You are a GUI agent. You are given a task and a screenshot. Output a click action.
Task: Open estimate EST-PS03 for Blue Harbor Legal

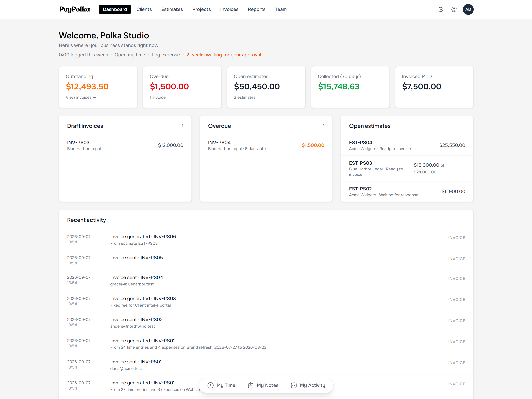pos(407,169)
